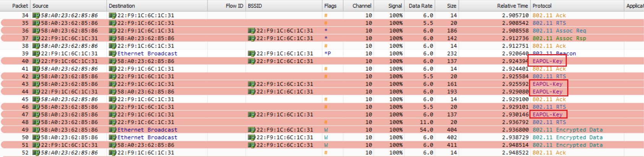Viewport: 644px width, 157px height.
Task: Click the source device icon in packet 52
Action: [x=36, y=152]
